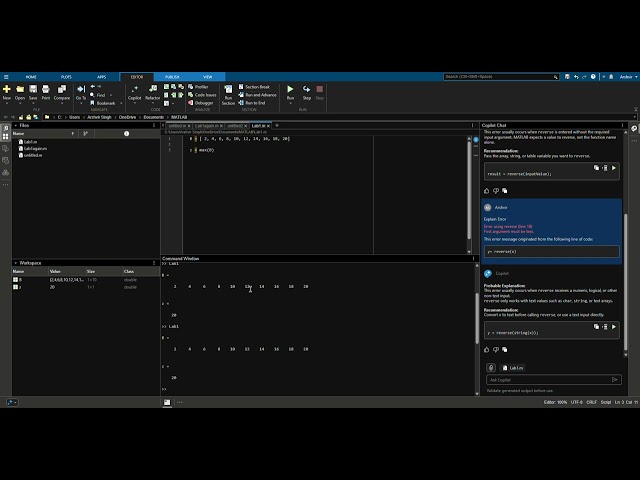Click the Compare files icon

[x=62, y=89]
